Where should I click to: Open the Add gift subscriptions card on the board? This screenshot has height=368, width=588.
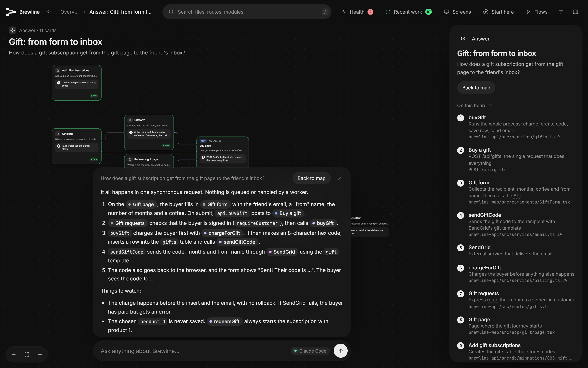[x=77, y=83]
